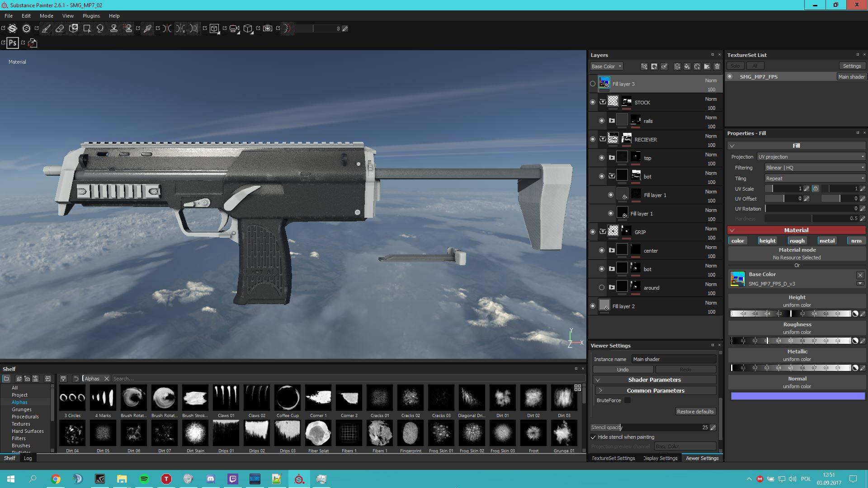Image resolution: width=868 pixels, height=488 pixels.
Task: Open Chrome from the Windows taskbar
Action: tap(56, 479)
